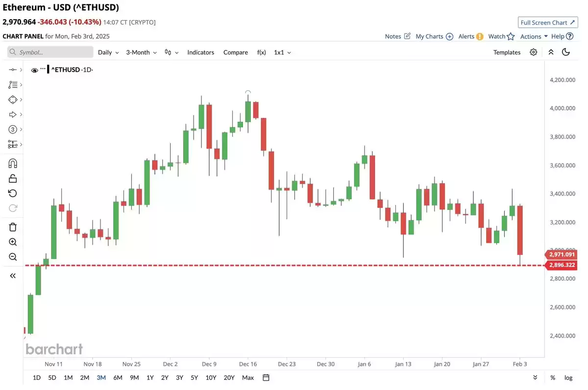Collapse the drawing tools sidebar
Screen dimensions: 588x390
[13, 276]
